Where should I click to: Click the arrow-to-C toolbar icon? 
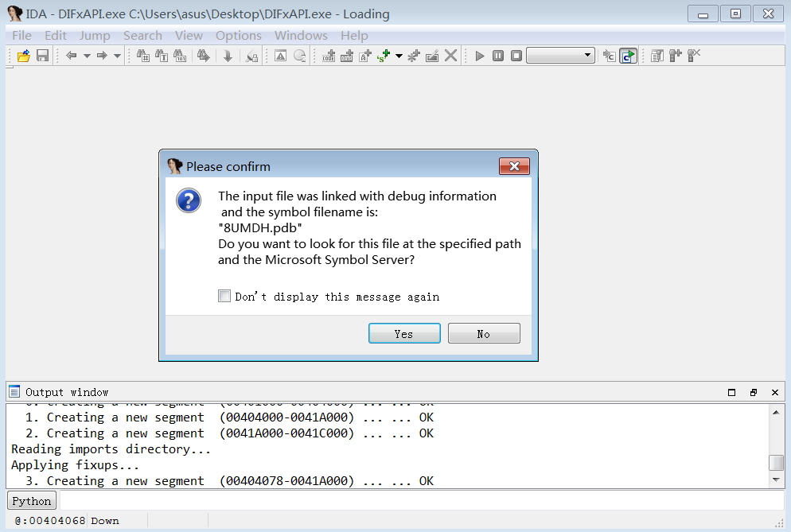click(610, 56)
